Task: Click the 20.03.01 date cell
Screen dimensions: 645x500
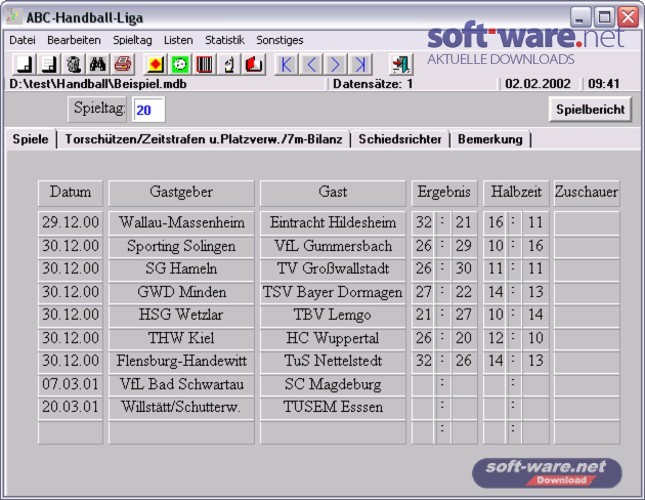Action: (x=70, y=407)
